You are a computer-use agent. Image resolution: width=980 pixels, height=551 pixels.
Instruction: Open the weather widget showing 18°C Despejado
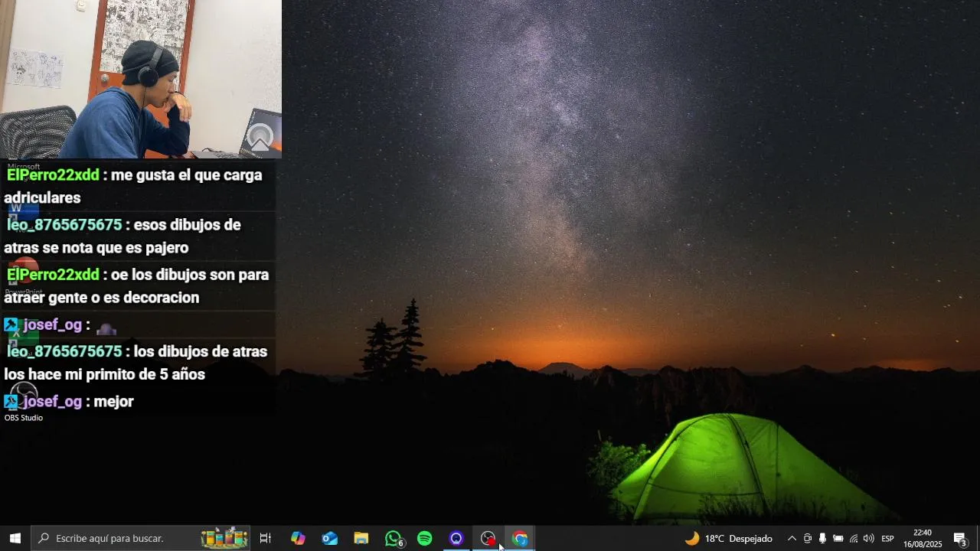(728, 538)
